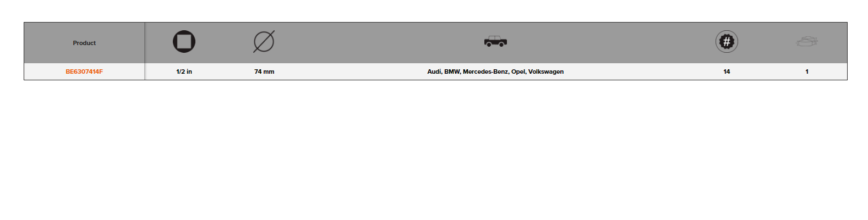868x220 pixels.
Task: Click blank white area below the table
Action: tap(434, 148)
